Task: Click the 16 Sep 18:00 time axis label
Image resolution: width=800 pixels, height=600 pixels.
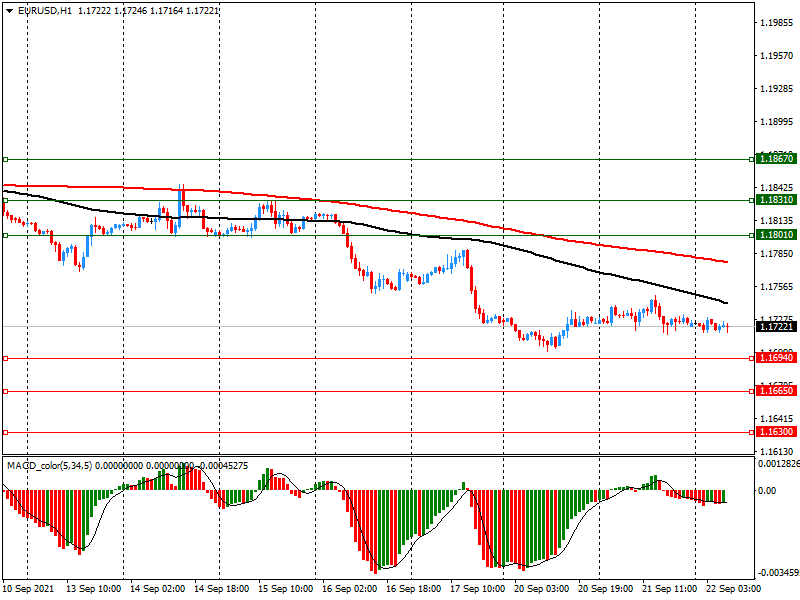Action: point(413,589)
